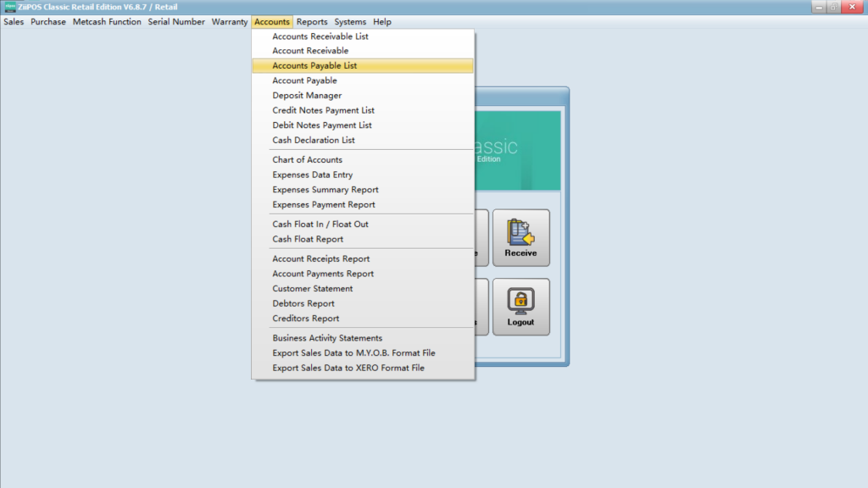The image size is (868, 488).
Task: Open the Reports menu
Action: (312, 22)
